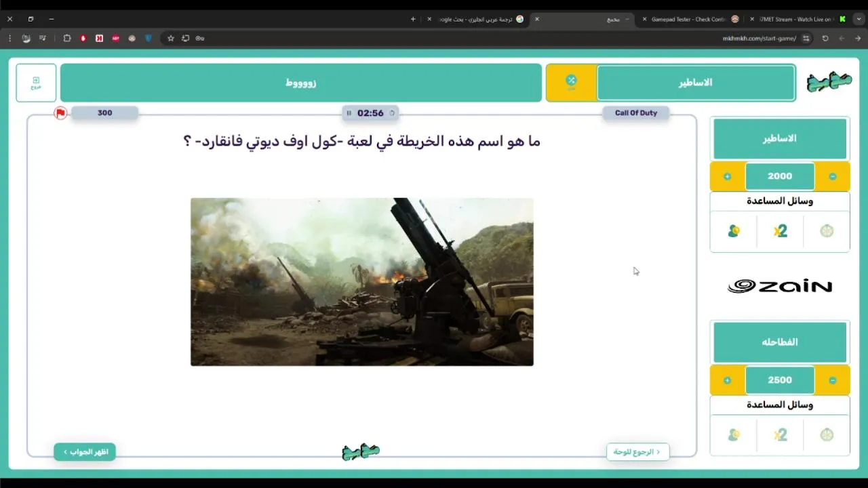The width and height of the screenshot is (868, 488).
Task: Click the password key icon in address bar
Action: click(200, 39)
